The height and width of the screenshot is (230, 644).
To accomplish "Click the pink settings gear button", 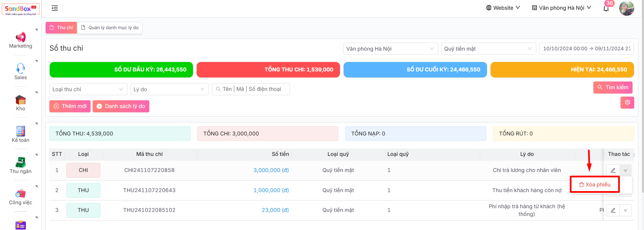I will click(627, 103).
